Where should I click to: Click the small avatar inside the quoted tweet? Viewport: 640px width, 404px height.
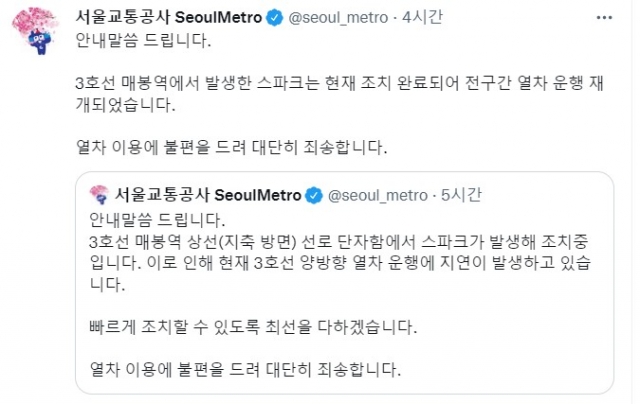(x=99, y=195)
